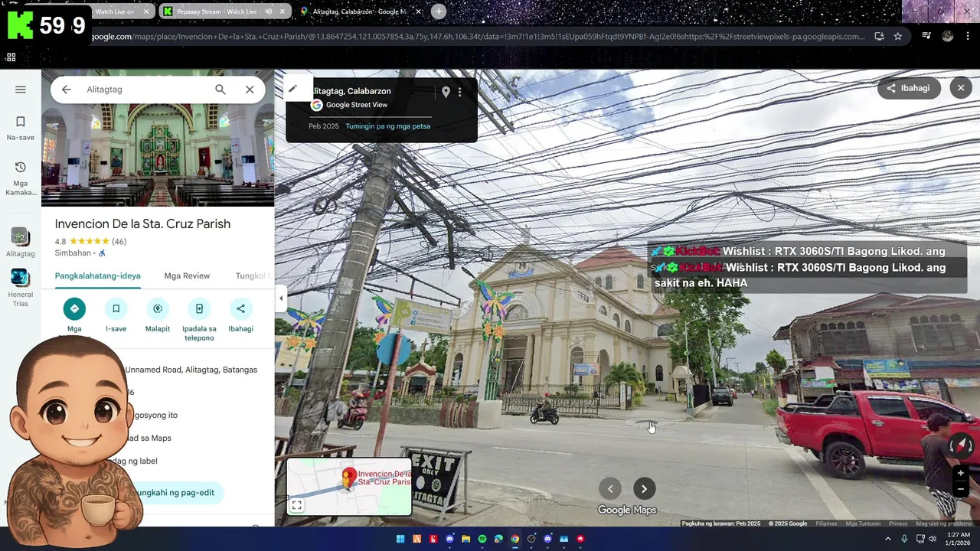The width and height of the screenshot is (980, 551).
Task: Click the install app icon in address bar
Action: [879, 36]
